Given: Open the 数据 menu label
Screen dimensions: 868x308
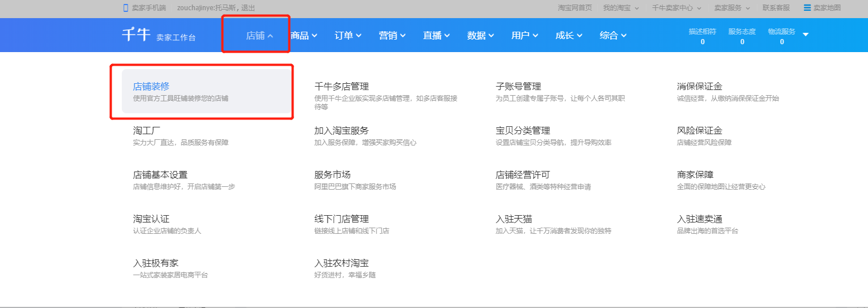Looking at the screenshot, I should (x=476, y=35).
